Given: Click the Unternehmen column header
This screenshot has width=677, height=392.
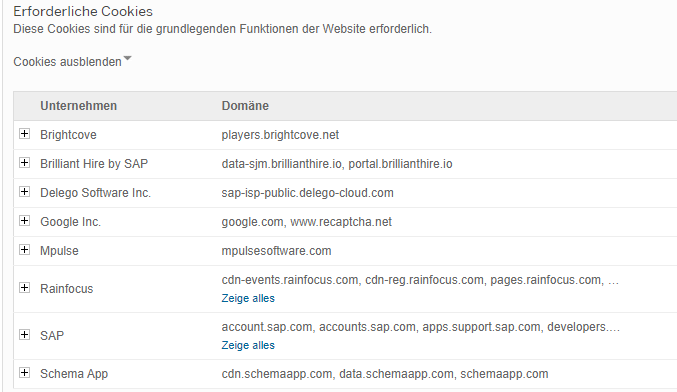Looking at the screenshot, I should click(79, 106).
